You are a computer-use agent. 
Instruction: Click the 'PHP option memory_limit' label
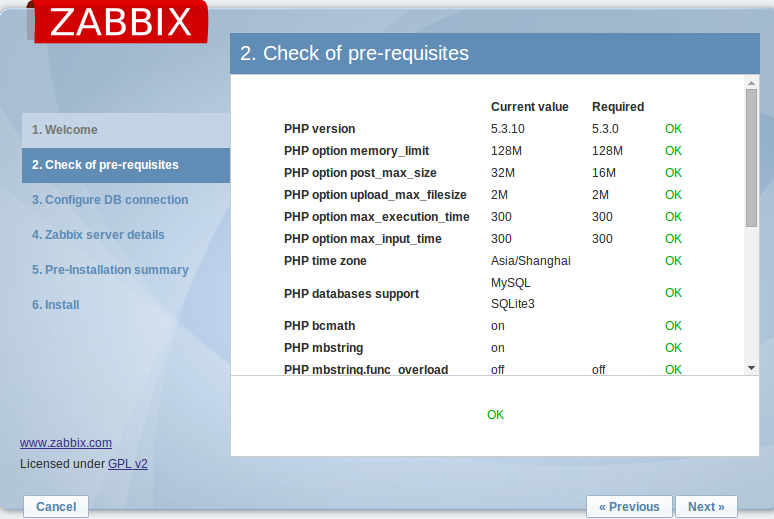(356, 151)
